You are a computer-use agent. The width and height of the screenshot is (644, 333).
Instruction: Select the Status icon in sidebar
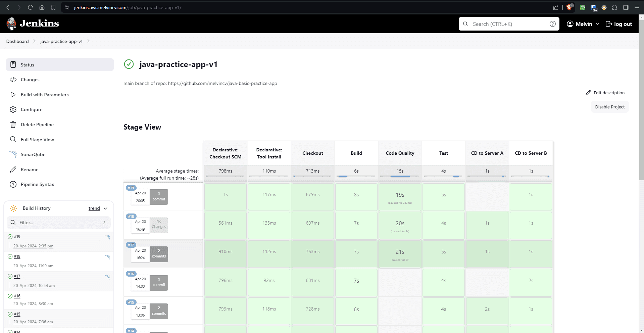pyautogui.click(x=13, y=64)
